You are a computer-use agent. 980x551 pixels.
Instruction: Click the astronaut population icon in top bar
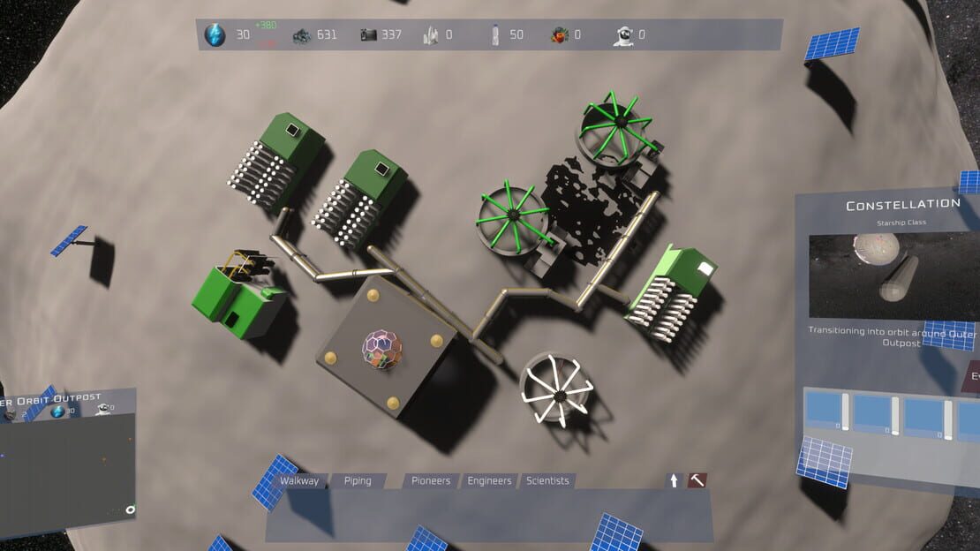[623, 35]
